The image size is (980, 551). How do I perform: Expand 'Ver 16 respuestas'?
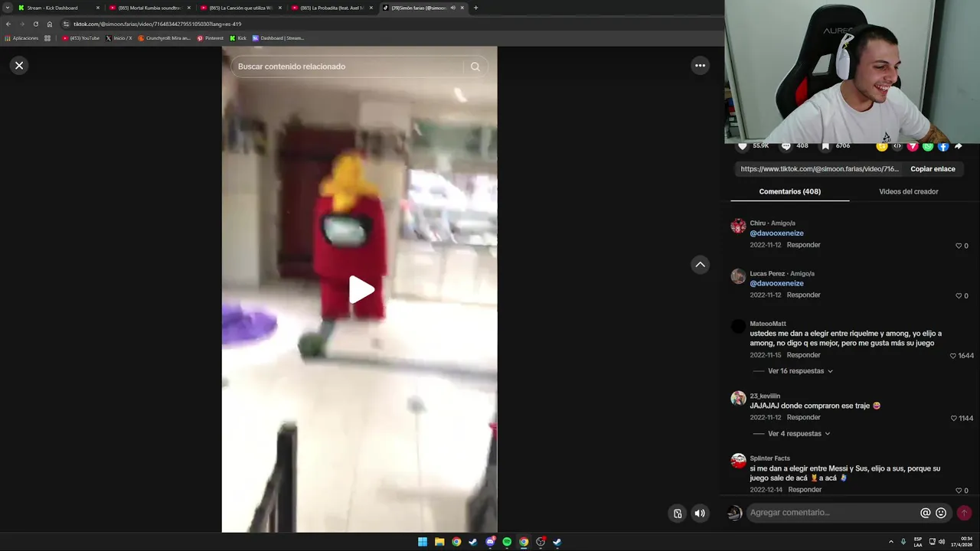click(x=800, y=371)
